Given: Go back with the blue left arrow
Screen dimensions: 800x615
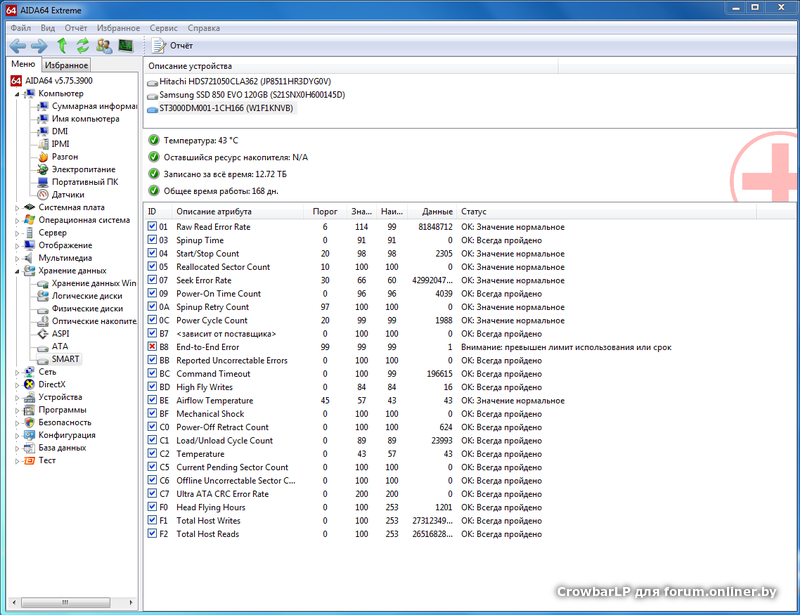Looking at the screenshot, I should (18, 46).
